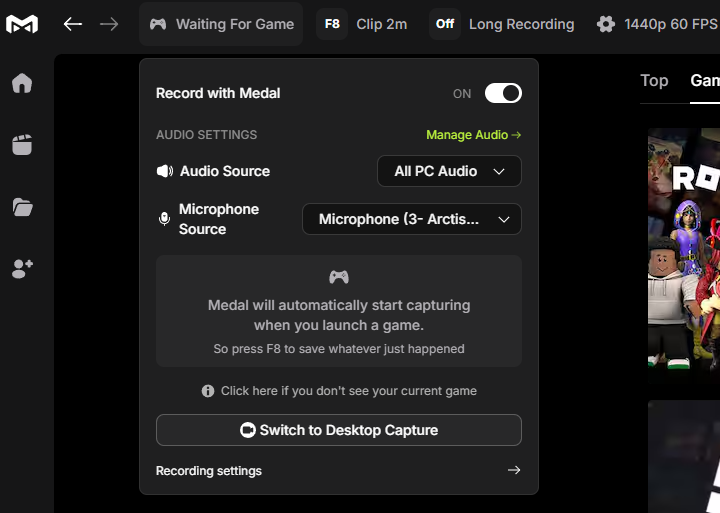Open the folders icon in sidebar

(22, 207)
